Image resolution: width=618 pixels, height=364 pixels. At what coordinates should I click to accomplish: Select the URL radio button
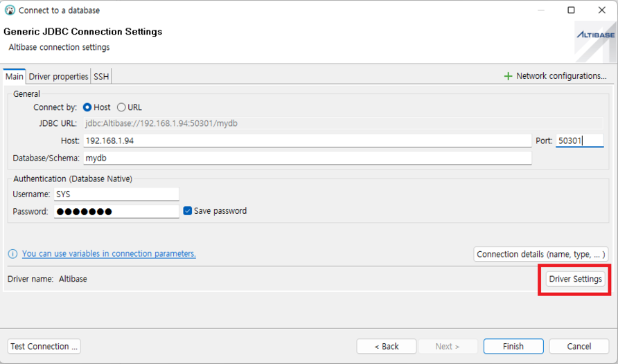121,107
